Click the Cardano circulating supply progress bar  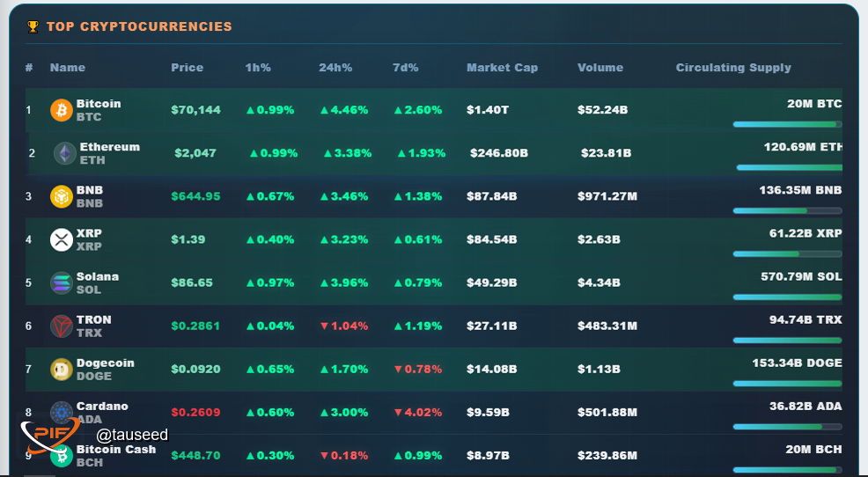787,427
